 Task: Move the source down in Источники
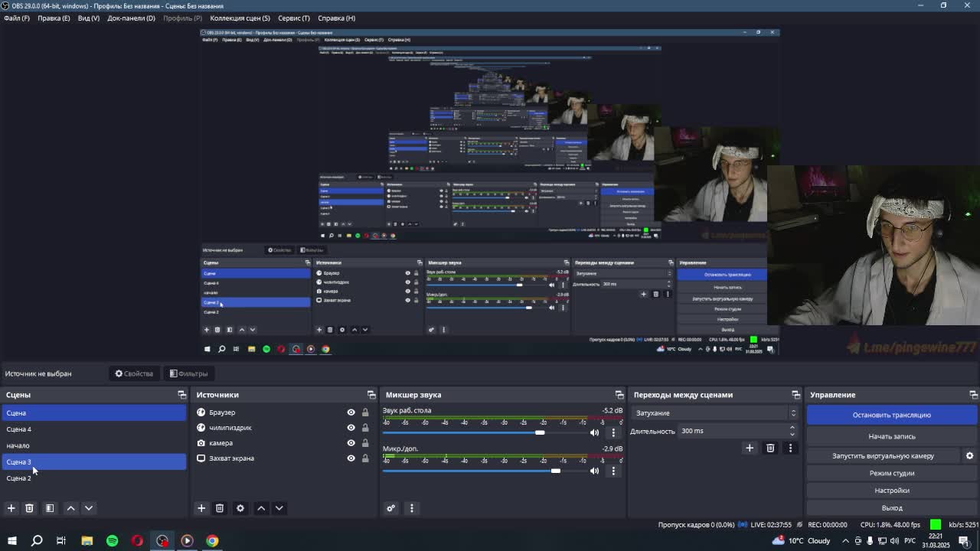(279, 508)
